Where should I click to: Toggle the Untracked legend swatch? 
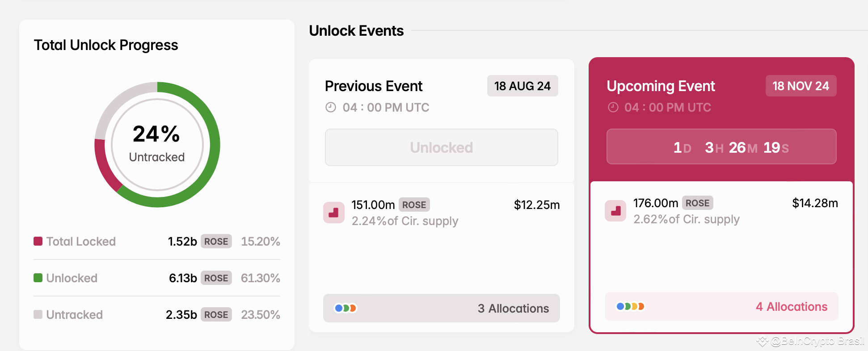[38, 314]
